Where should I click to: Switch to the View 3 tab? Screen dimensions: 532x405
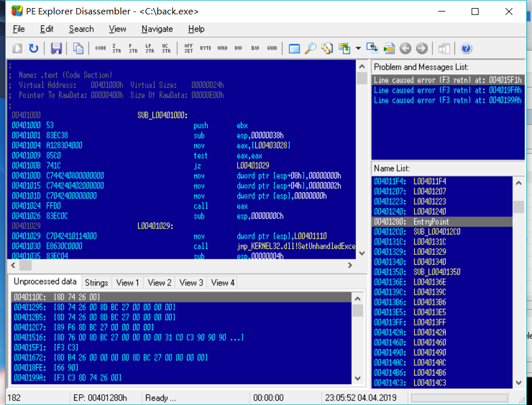tap(191, 282)
